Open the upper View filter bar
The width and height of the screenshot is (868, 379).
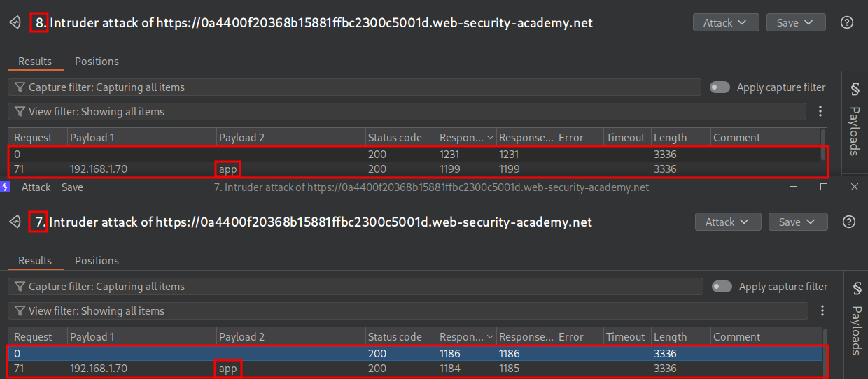point(406,112)
